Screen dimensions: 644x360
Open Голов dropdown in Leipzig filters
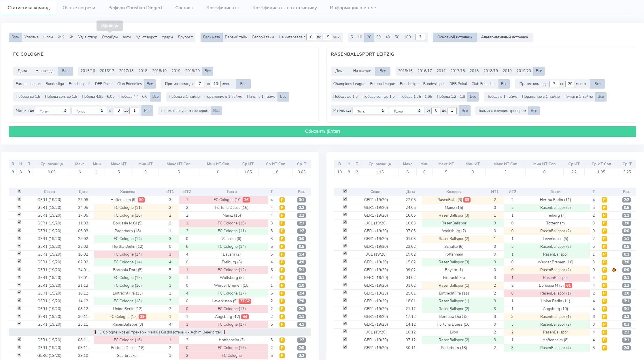pos(407,111)
